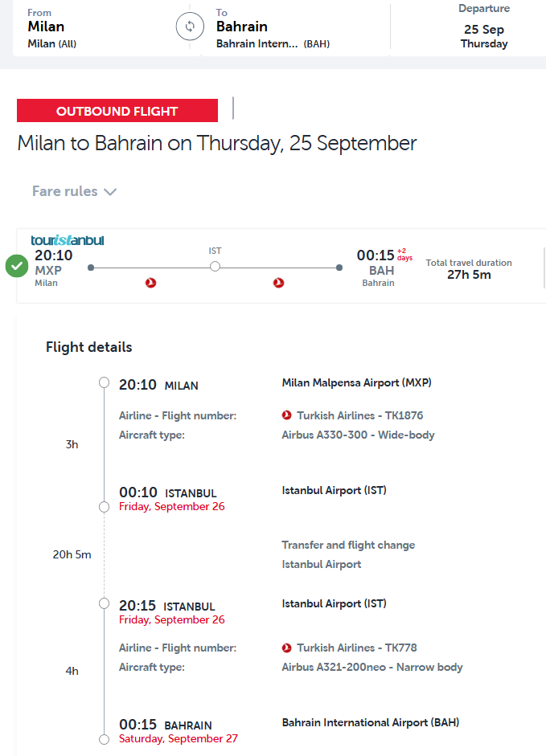Image resolution: width=546 pixels, height=756 pixels.
Task: Click the Total travel duration 27h 5m
Action: [469, 269]
